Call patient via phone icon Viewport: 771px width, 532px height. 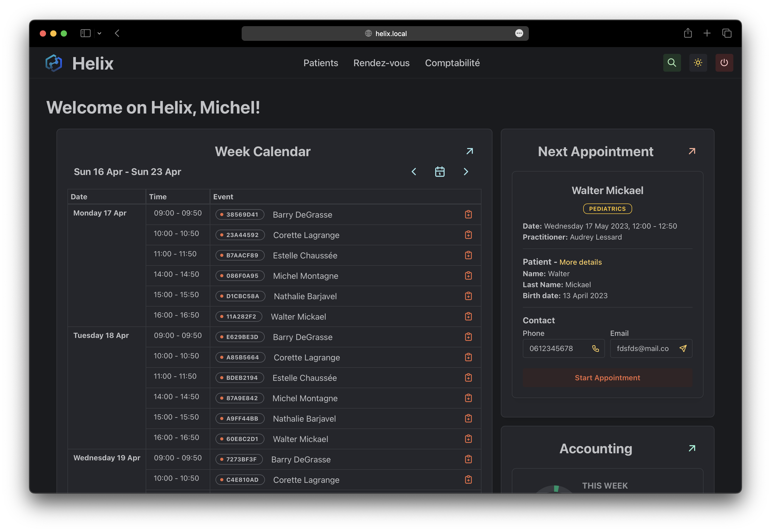point(595,348)
